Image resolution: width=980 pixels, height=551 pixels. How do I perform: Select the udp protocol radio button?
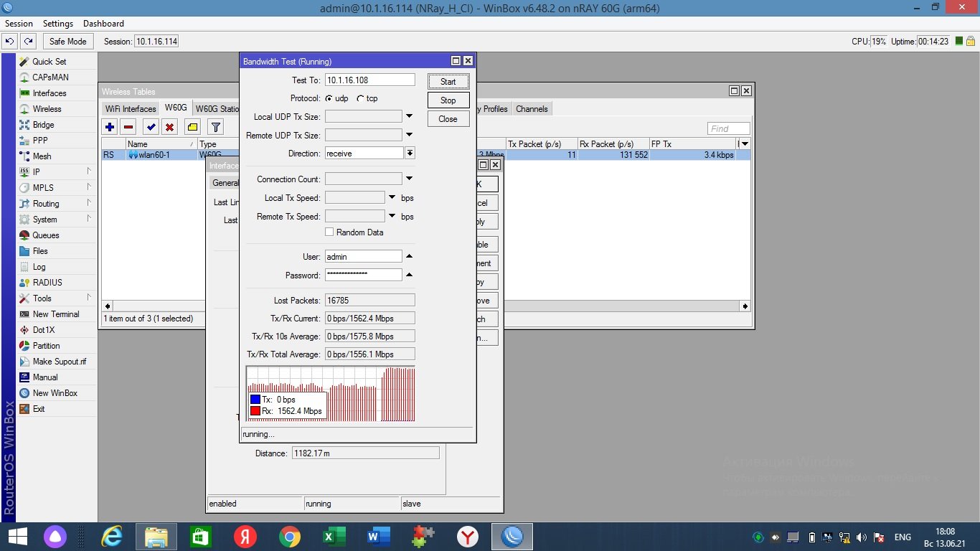tap(329, 98)
